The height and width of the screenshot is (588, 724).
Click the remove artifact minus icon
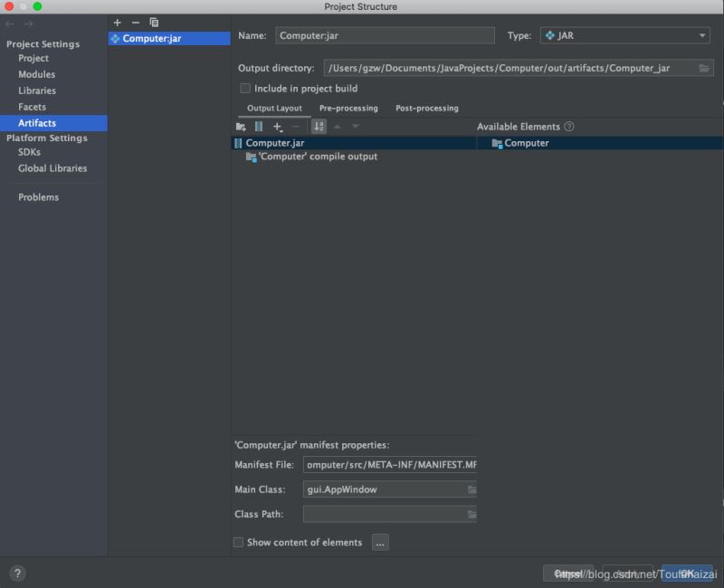point(136,23)
